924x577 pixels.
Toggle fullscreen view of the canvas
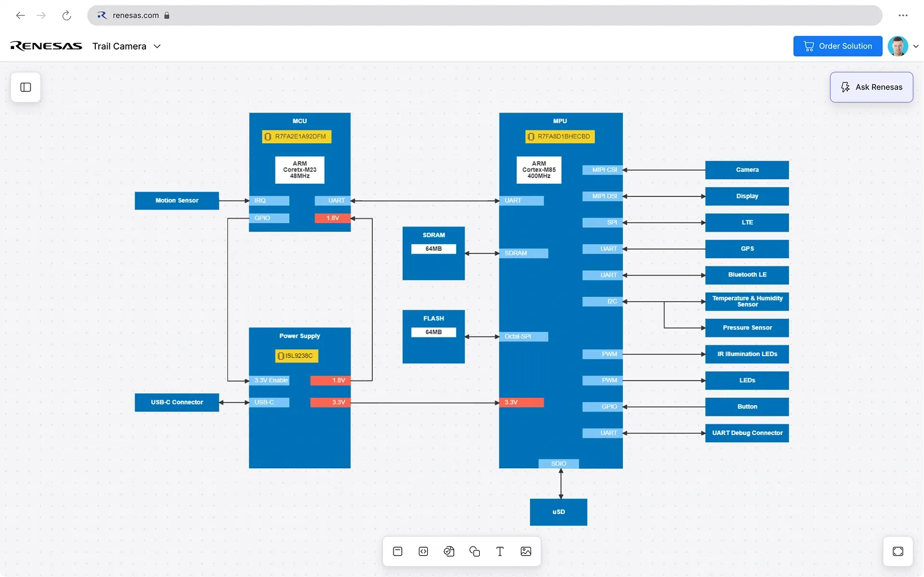898,551
